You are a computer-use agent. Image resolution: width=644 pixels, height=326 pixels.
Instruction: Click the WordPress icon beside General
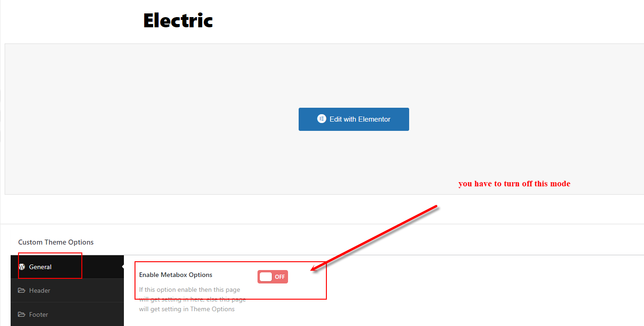22,267
